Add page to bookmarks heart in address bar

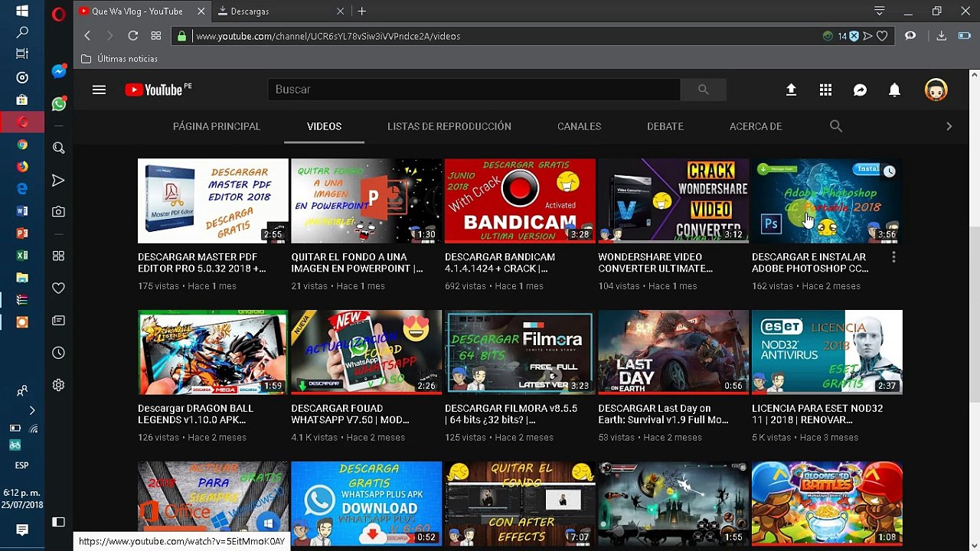tap(882, 36)
